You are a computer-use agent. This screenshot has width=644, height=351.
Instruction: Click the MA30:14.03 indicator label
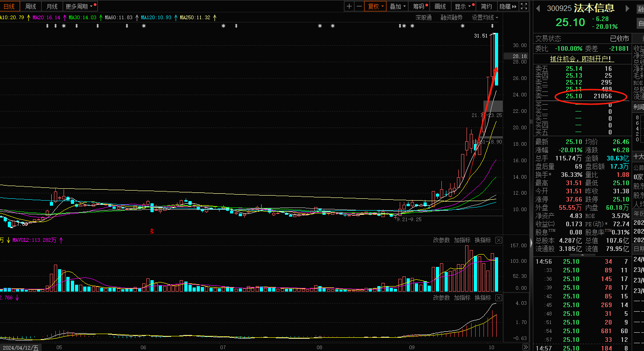(82, 17)
